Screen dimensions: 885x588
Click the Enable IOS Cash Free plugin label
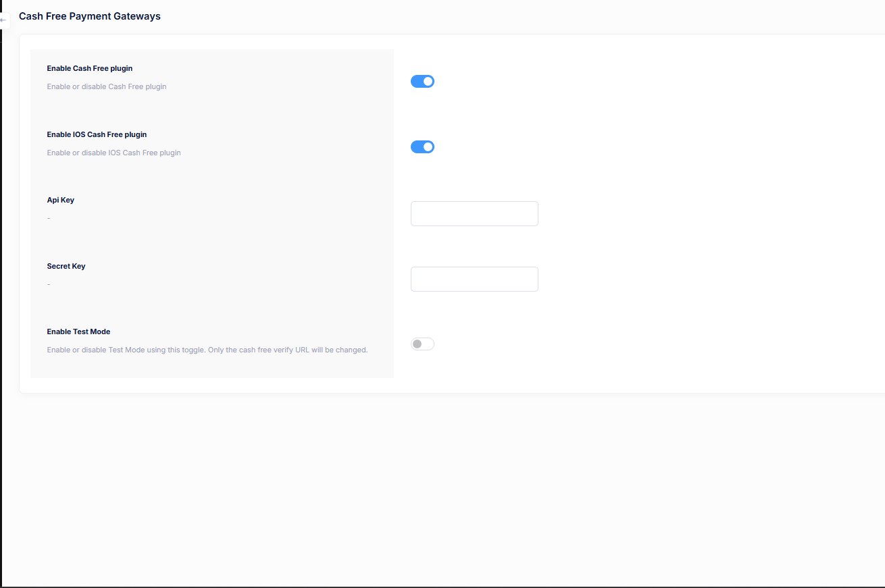pos(97,134)
